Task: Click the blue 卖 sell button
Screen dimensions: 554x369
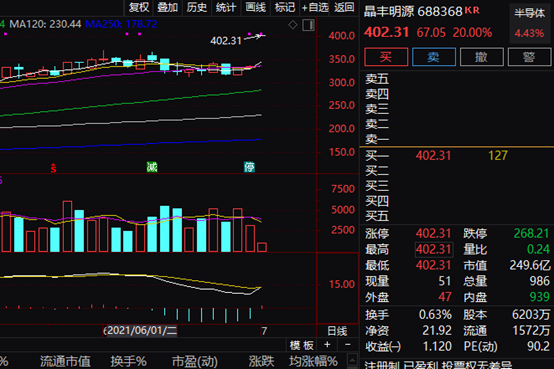Action: point(434,57)
